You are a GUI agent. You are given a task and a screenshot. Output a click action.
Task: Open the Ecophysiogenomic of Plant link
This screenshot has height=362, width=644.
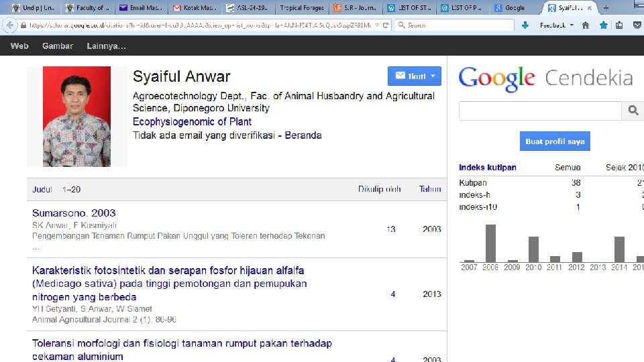click(192, 122)
